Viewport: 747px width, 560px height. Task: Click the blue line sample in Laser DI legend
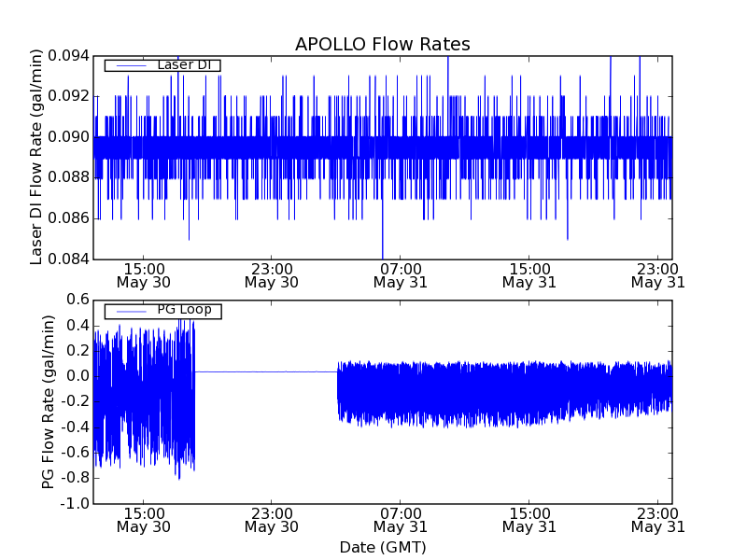[129, 65]
